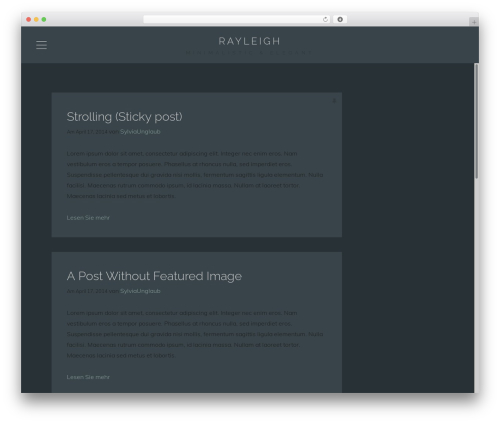This screenshot has width=500, height=423.
Task: Open the Strolling (Sticky post) title
Action: (124, 117)
